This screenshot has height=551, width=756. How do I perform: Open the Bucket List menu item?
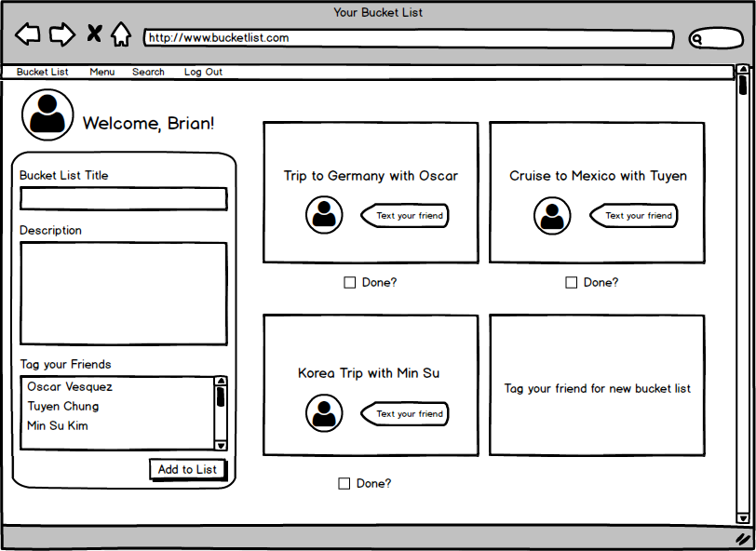tap(43, 72)
